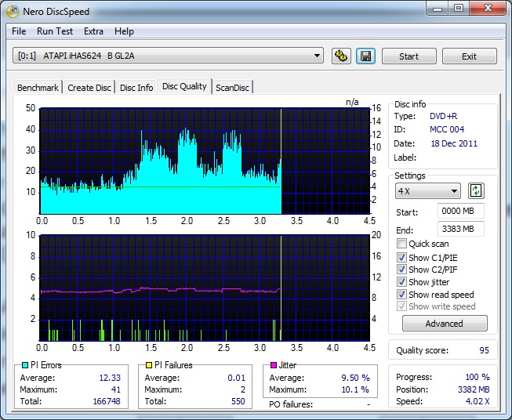Image resolution: width=512 pixels, height=420 pixels.
Task: Uncheck Show C2/PIF
Action: [401, 270]
